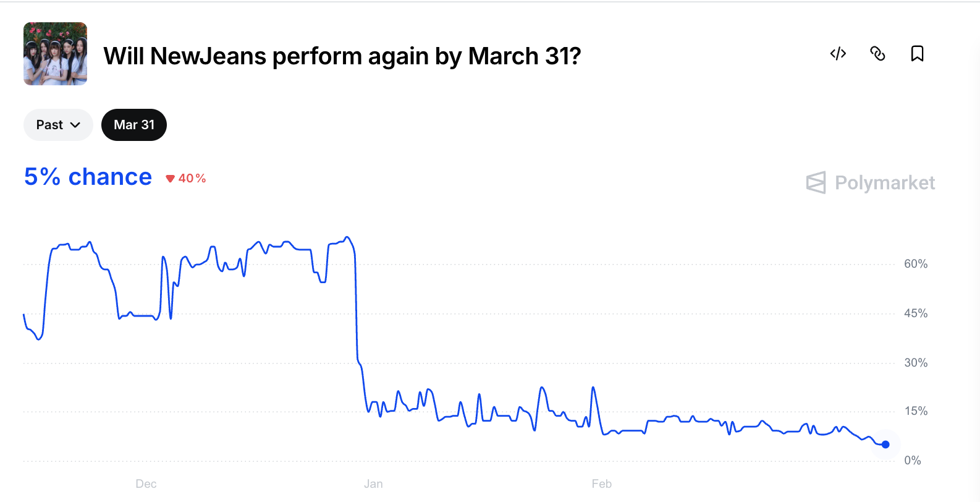Click the 15% label on the y-axis
The image size is (980, 502).
point(915,411)
